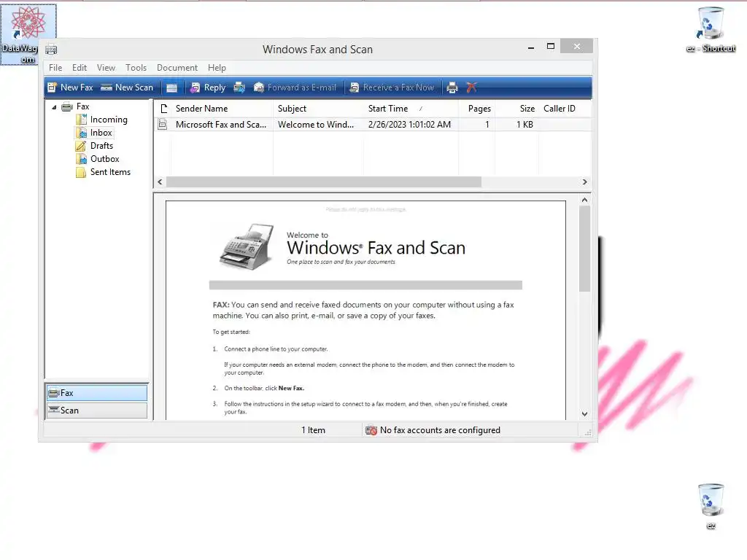The height and width of the screenshot is (560, 747).
Task: Open the ez - Shortcut recycle bin icon
Action: coord(711,29)
